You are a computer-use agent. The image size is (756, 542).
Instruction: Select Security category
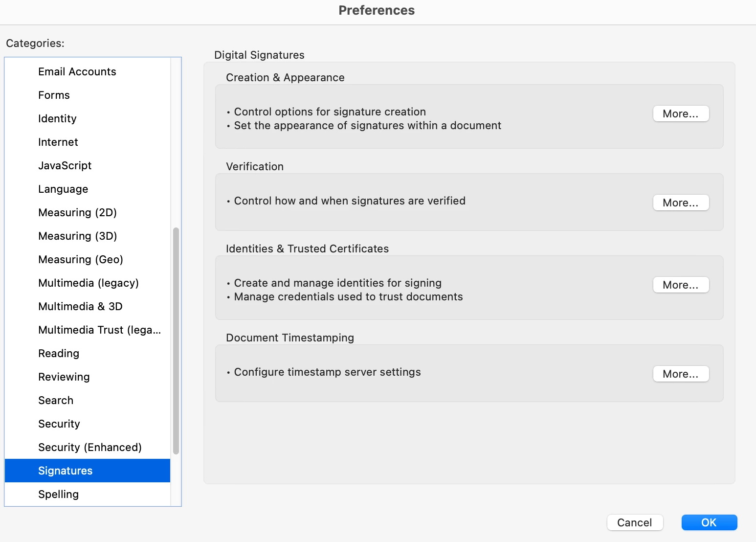click(88, 424)
